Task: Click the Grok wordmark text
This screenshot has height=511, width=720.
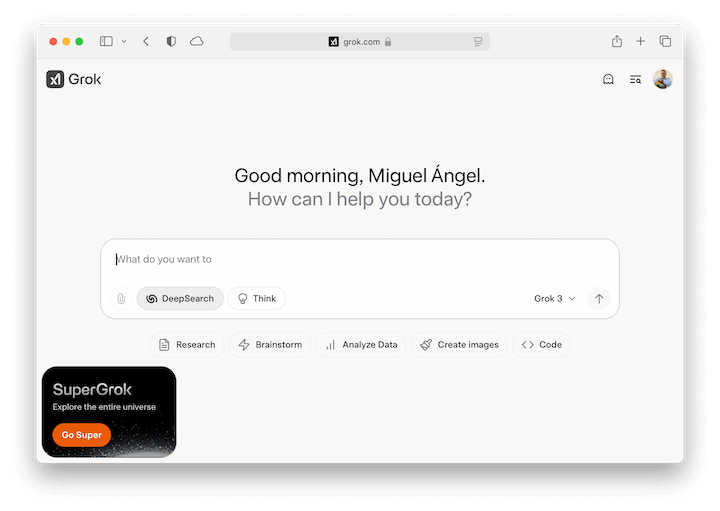Action: pos(84,79)
